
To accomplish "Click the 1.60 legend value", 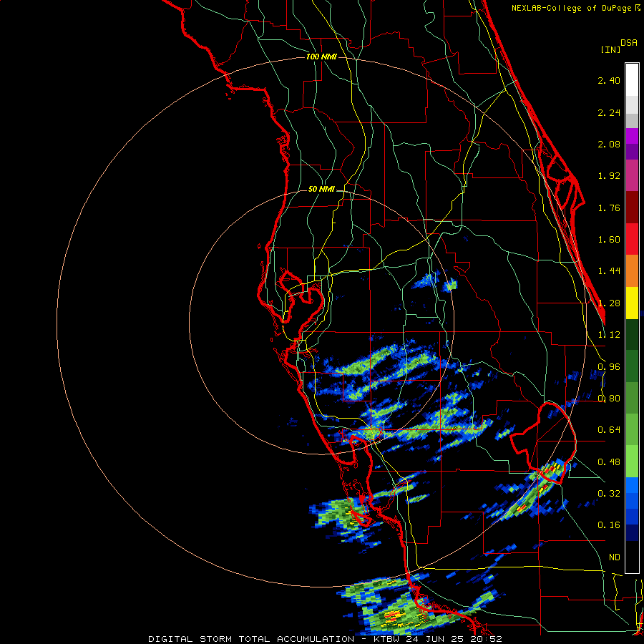I will tap(609, 240).
